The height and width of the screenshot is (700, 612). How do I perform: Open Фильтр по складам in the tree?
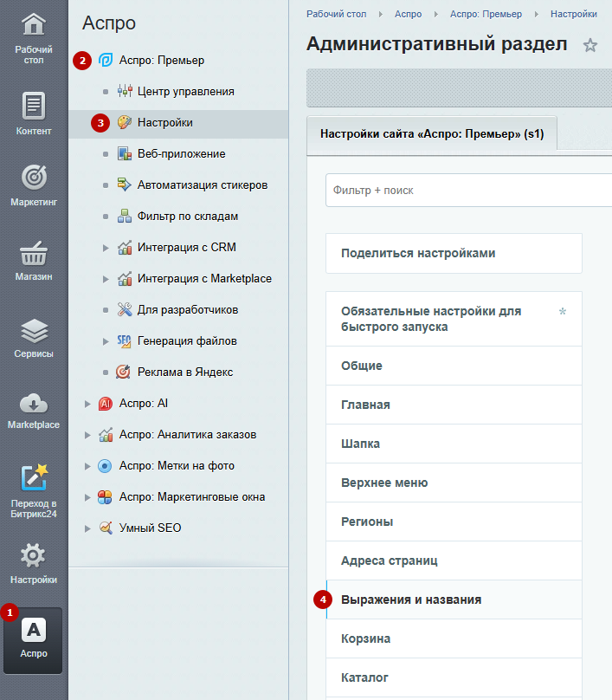coord(178,216)
